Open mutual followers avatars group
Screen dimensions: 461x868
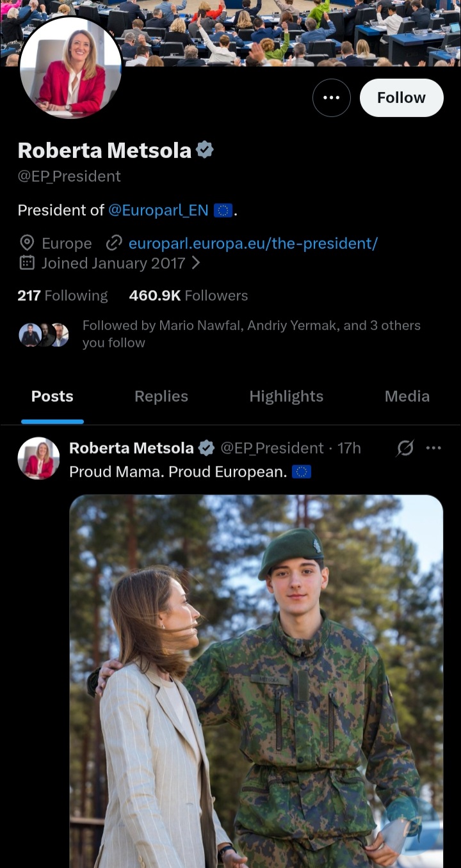[x=44, y=335]
